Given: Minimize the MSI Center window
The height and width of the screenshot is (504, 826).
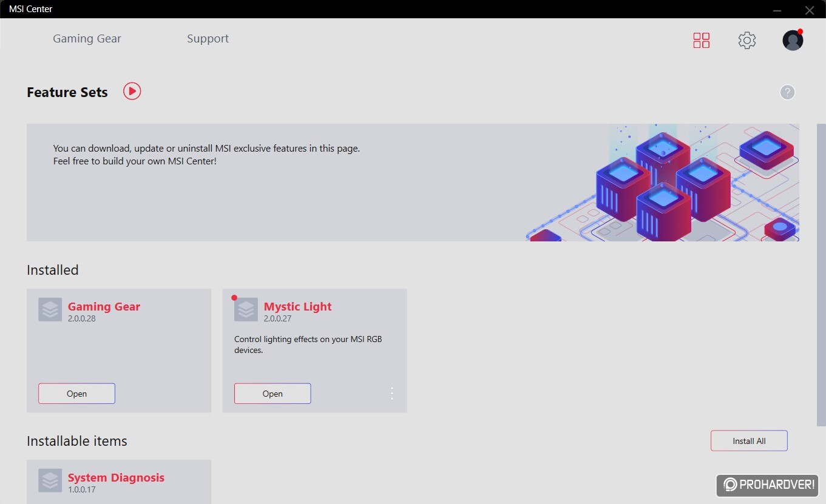Looking at the screenshot, I should [x=777, y=10].
